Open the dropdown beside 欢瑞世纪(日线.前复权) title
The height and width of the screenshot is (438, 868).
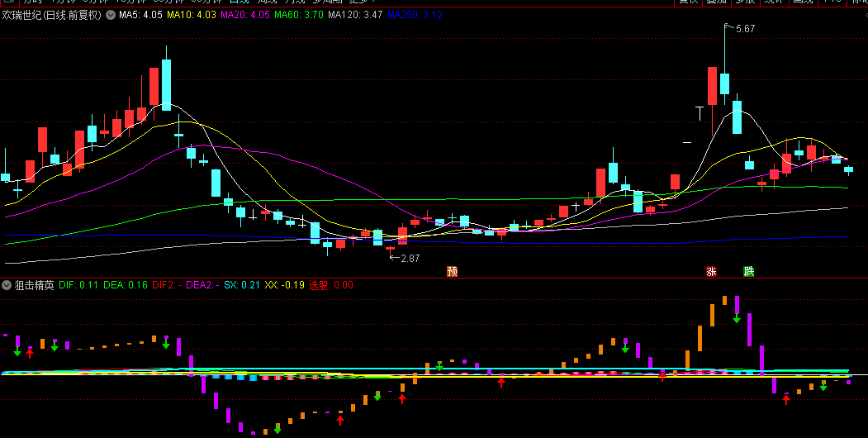(111, 15)
